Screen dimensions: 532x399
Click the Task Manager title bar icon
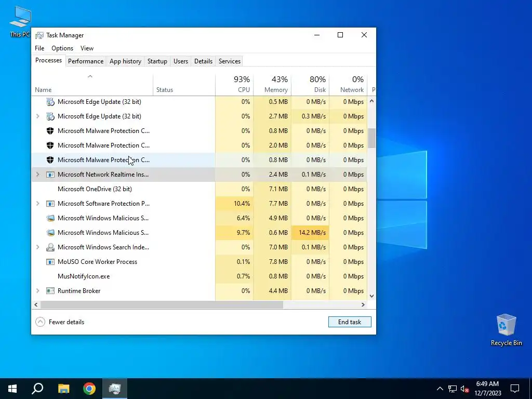coord(39,35)
